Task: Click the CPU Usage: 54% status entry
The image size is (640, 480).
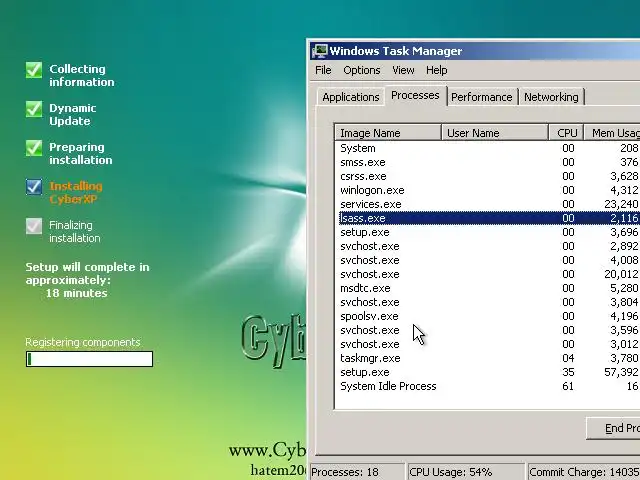Action: pyautogui.click(x=466, y=472)
